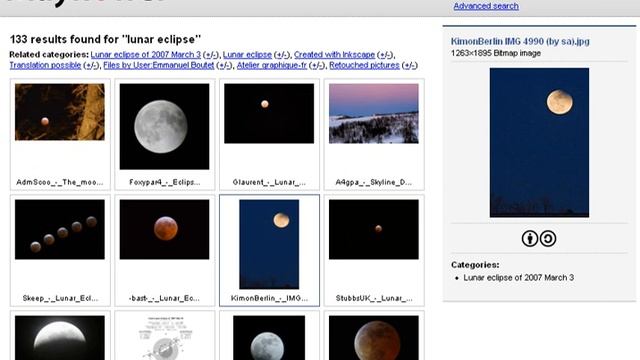Toggle (+/-) filter after Lunar eclipse of 2007 March 3
Screen dimensions: 640x360
click(211, 55)
